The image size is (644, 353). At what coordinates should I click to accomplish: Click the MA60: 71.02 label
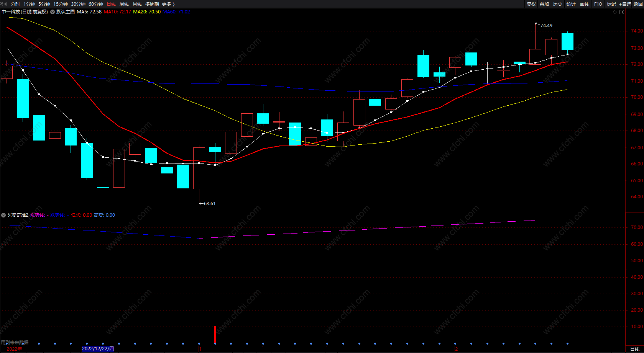176,12
